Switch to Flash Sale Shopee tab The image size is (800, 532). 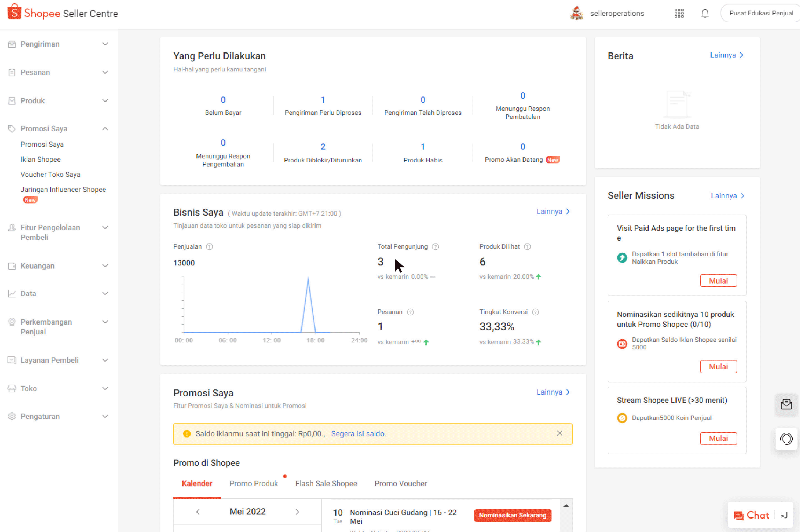pyautogui.click(x=326, y=483)
